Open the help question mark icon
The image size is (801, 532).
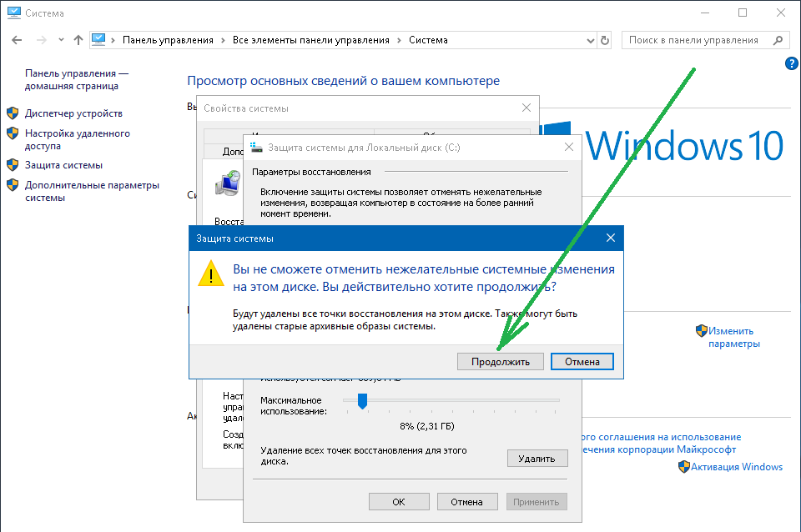click(791, 63)
